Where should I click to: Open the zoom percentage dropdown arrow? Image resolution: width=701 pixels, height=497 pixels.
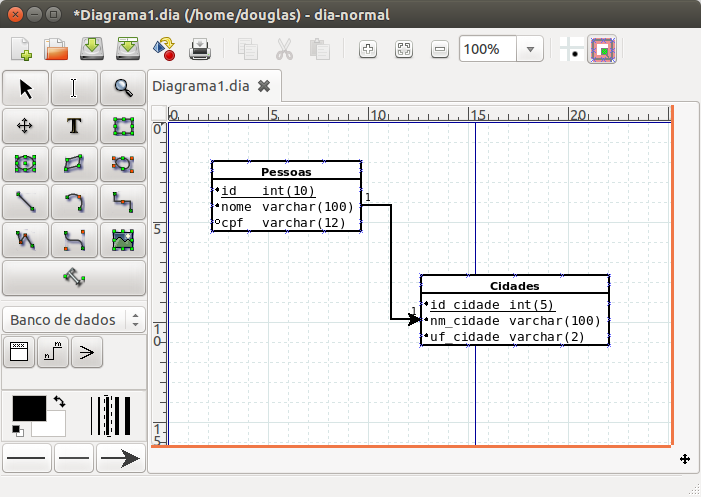coord(530,49)
